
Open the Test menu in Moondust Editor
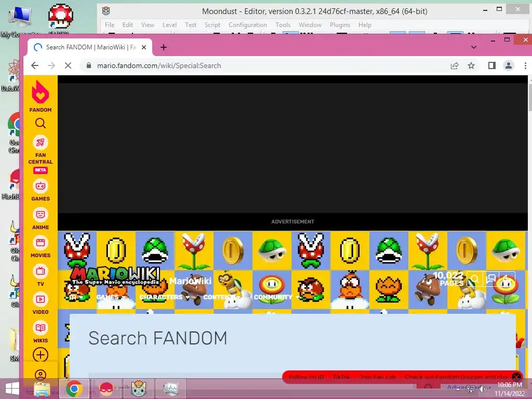click(190, 25)
